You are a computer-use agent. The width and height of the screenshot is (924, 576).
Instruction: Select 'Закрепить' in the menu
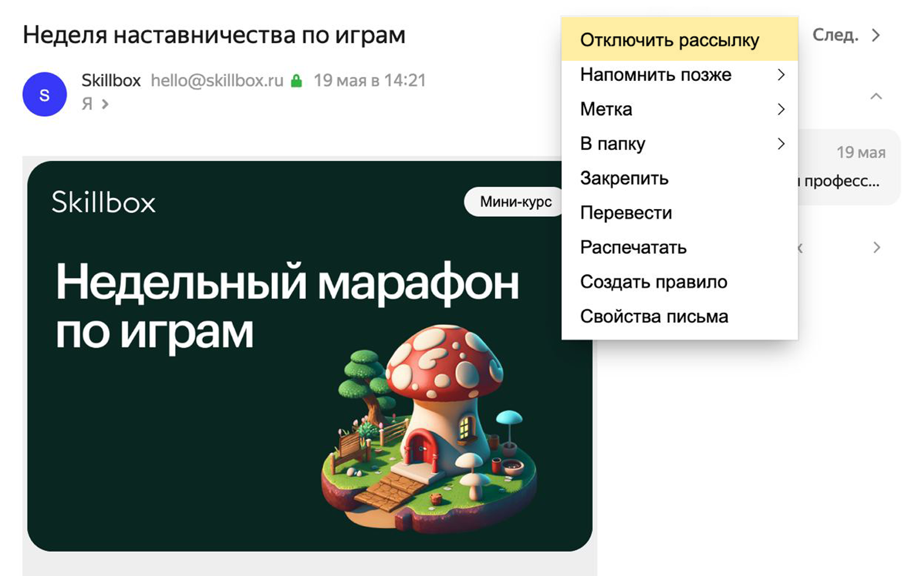point(679,179)
